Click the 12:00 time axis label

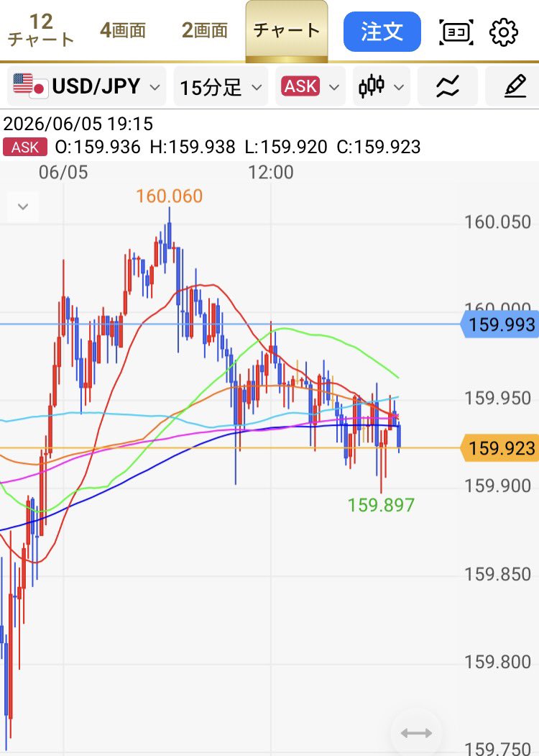pos(271,172)
